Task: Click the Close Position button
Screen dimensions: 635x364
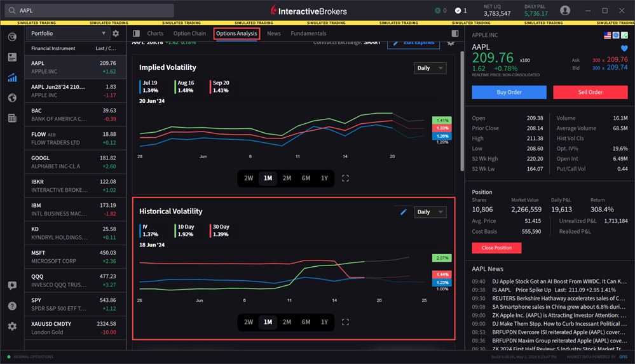Action: pyautogui.click(x=496, y=248)
